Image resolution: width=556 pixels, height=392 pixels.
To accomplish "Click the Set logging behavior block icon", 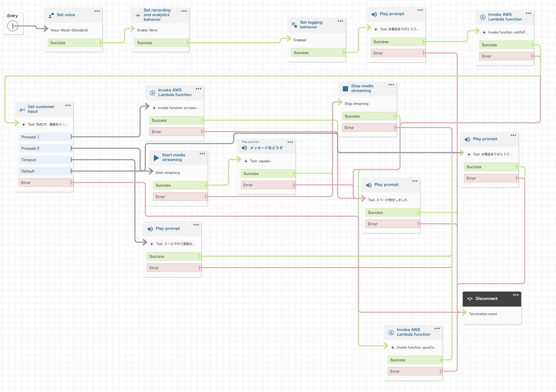I will (x=294, y=25).
